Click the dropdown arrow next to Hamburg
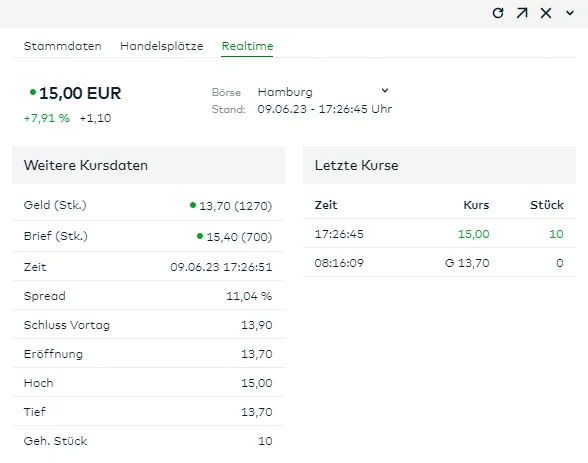Viewport: 588px width, 463px height. 385,90
